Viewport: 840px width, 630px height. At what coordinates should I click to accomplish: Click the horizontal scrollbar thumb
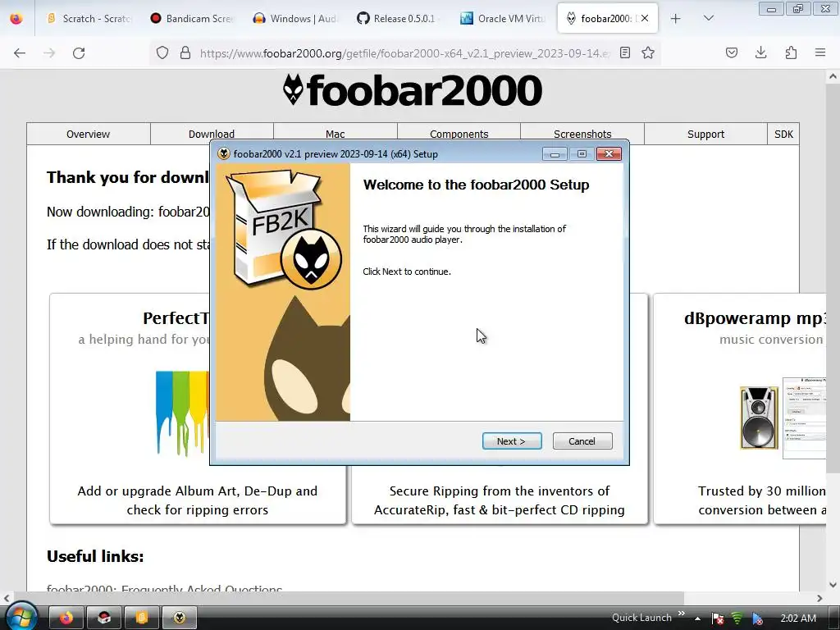pos(349,598)
